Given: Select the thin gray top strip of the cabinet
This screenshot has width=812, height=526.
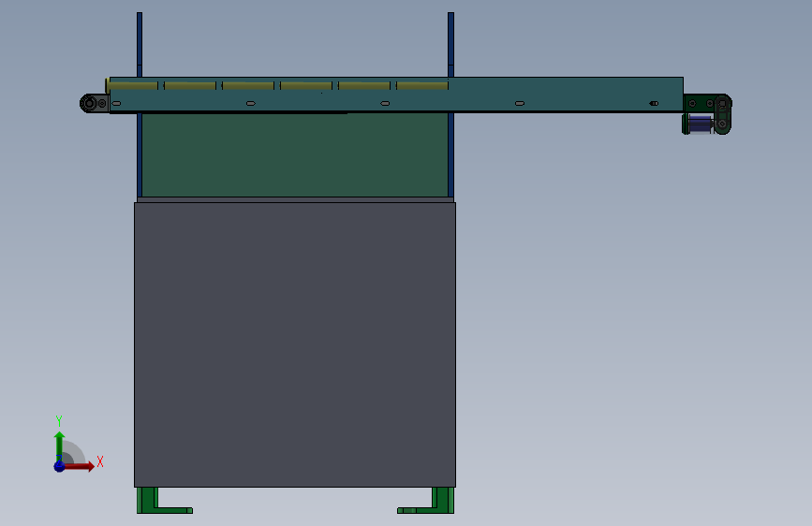Looking at the screenshot, I should pos(295,200).
